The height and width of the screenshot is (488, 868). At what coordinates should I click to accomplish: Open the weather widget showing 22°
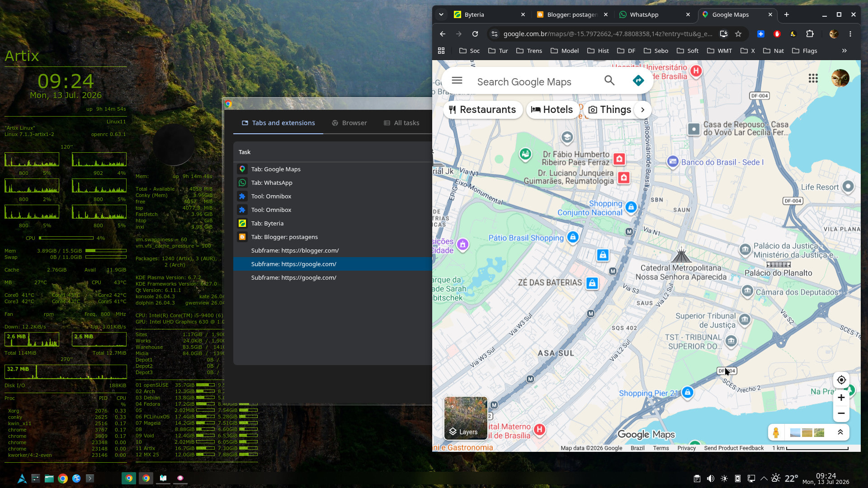(x=784, y=479)
